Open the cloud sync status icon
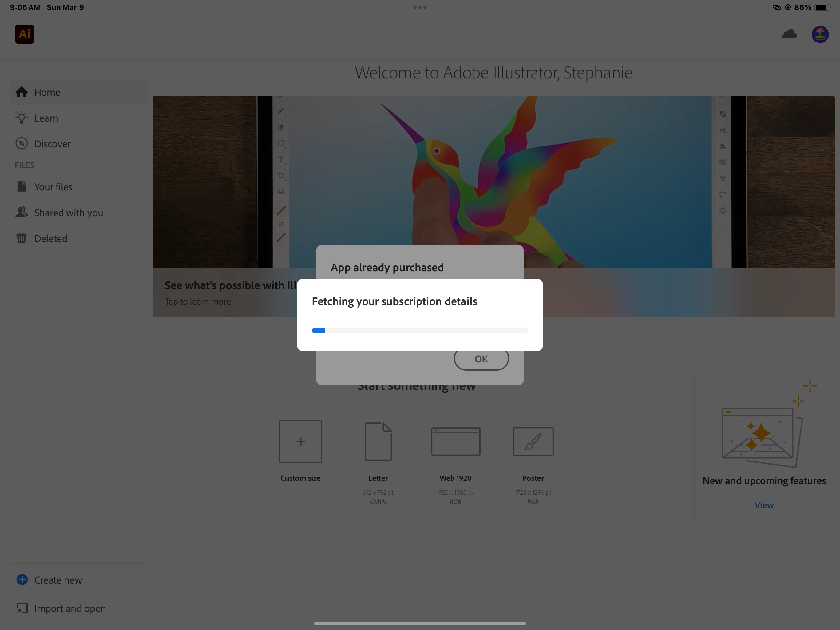Screen dimensions: 840x630 (789, 34)
